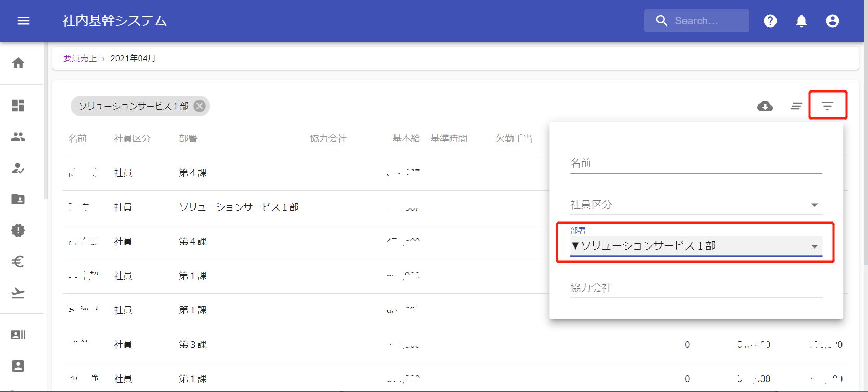The image size is (868, 392).
Task: Open the user account profile icon
Action: (832, 21)
